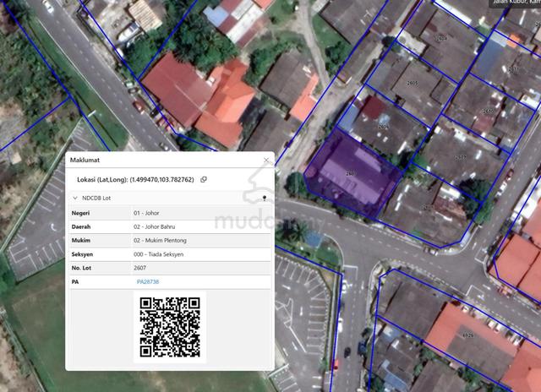541x392 pixels.
Task: Close the Maklumat popup
Action: point(266,160)
